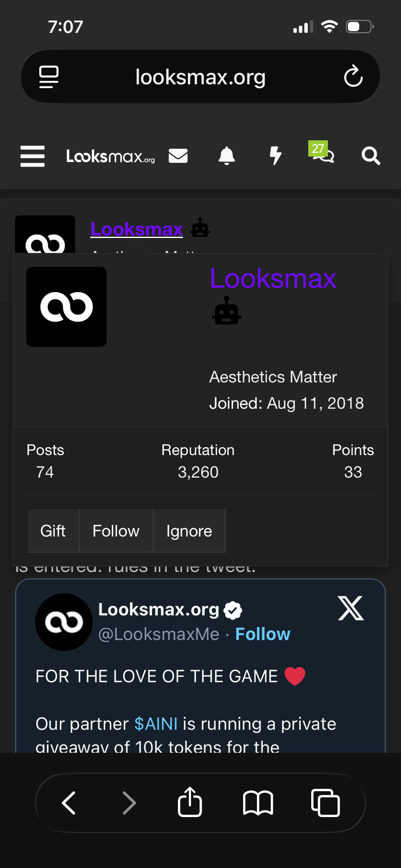Viewport: 401px width, 868px height.
Task: Click the Gift button
Action: pyautogui.click(x=53, y=531)
